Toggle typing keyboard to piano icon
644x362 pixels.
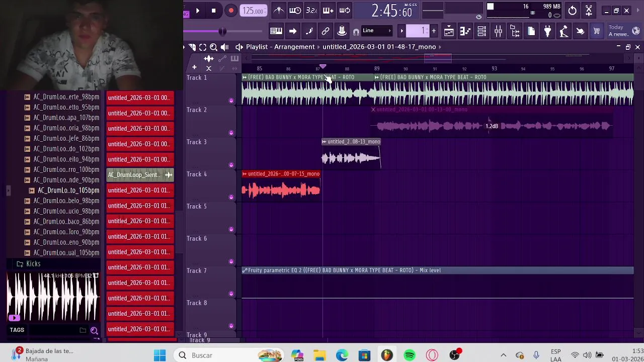pyautogui.click(x=276, y=31)
